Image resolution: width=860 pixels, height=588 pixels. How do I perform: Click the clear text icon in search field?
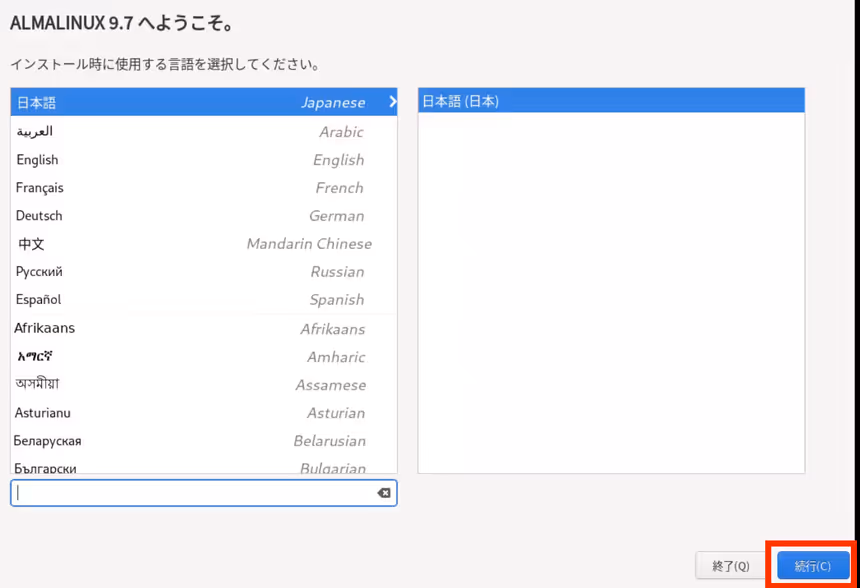click(x=383, y=492)
